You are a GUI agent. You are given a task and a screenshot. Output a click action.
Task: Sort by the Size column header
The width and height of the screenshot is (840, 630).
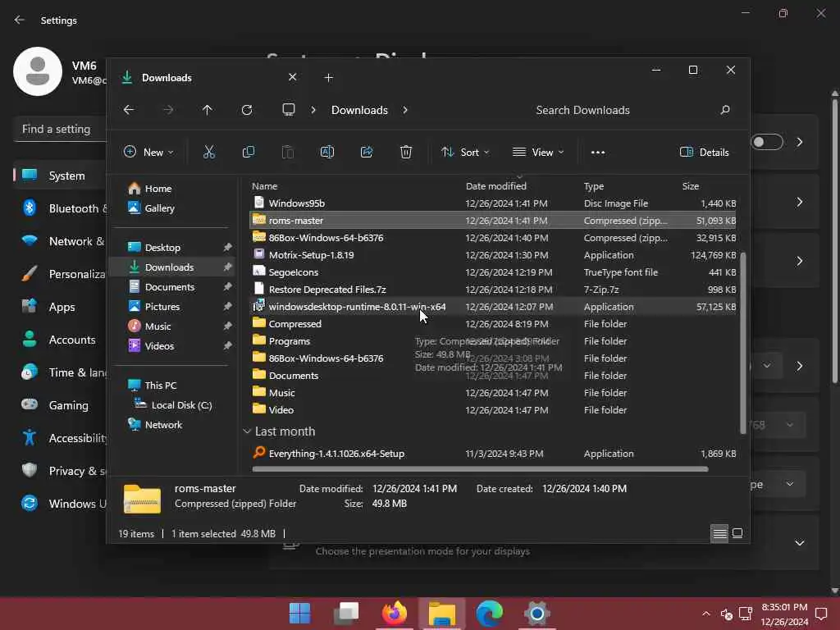pyautogui.click(x=691, y=186)
